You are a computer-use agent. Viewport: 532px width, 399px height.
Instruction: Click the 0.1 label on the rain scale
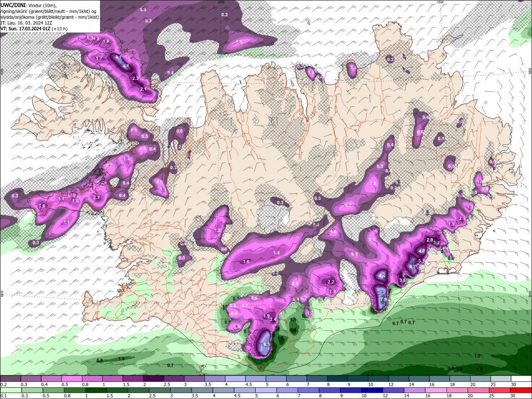pyautogui.click(x=3, y=396)
